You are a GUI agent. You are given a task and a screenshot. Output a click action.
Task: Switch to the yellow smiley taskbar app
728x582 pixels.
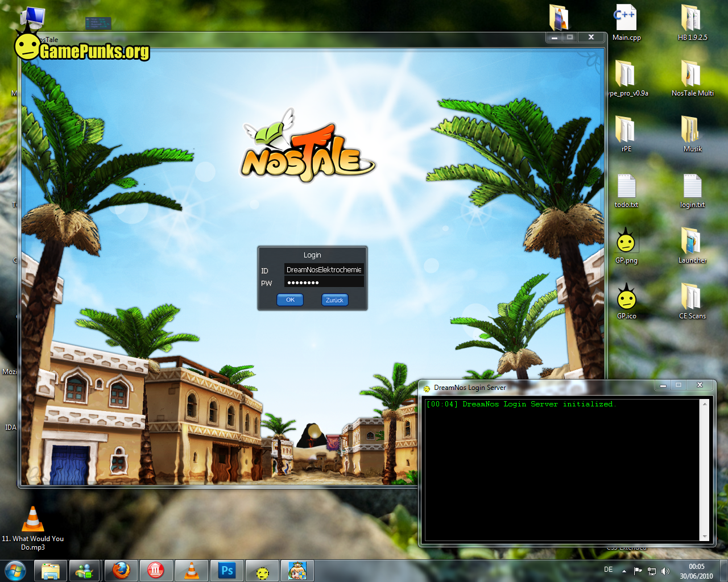point(262,571)
